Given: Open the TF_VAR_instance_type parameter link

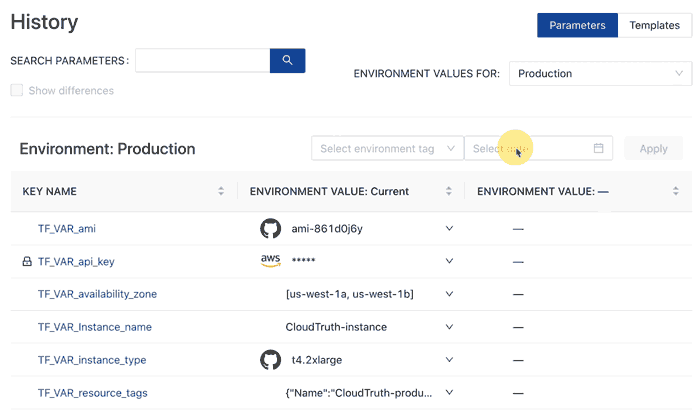Looking at the screenshot, I should (x=92, y=360).
